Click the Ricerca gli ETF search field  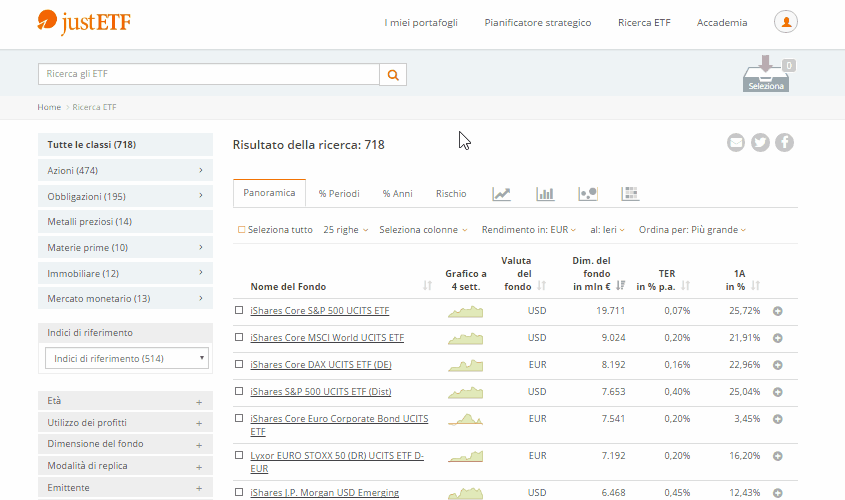coord(208,74)
